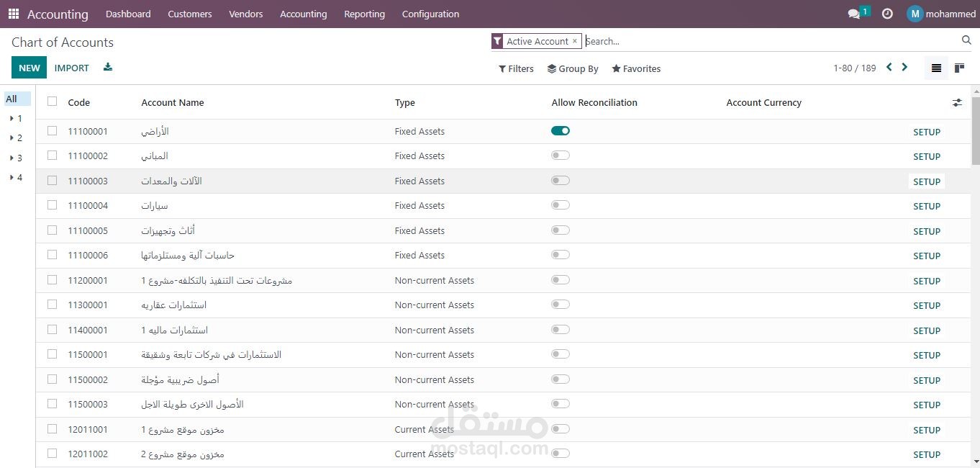The width and height of the screenshot is (980, 468).
Task: Click Non-current Assets type in row 11300001
Action: [435, 305]
